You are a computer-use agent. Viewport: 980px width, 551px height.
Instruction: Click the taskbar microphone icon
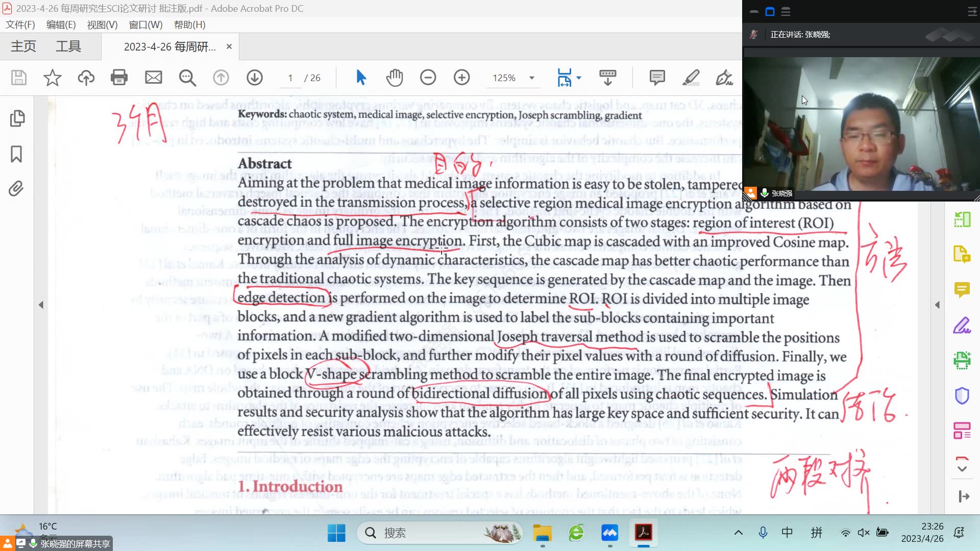click(763, 533)
